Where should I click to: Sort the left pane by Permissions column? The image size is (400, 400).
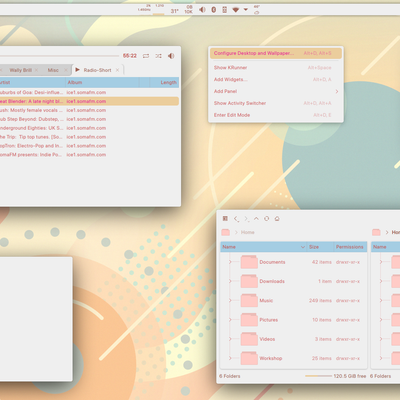tap(350, 247)
